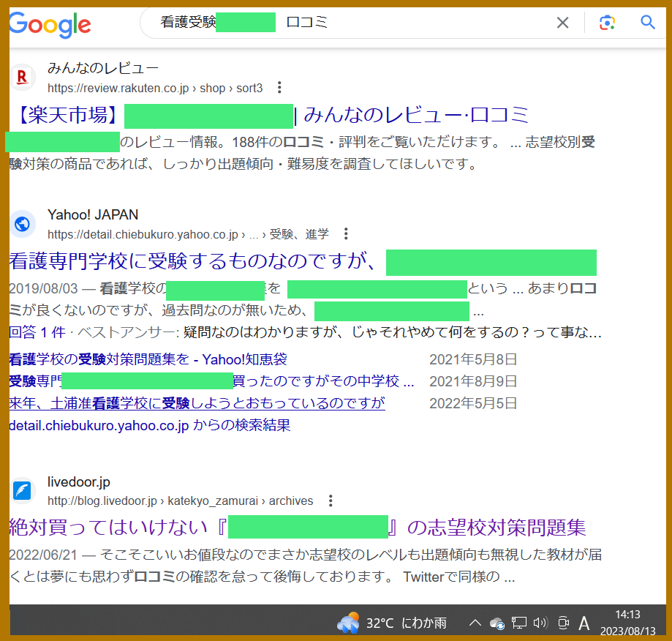Open network status tray icon
Image resolution: width=672 pixels, height=641 pixels.
point(519,623)
